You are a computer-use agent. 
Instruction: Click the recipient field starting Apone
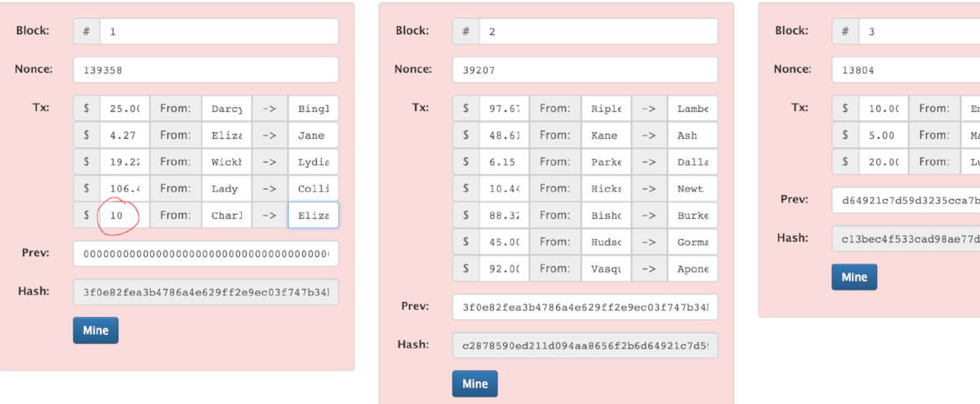(x=693, y=269)
